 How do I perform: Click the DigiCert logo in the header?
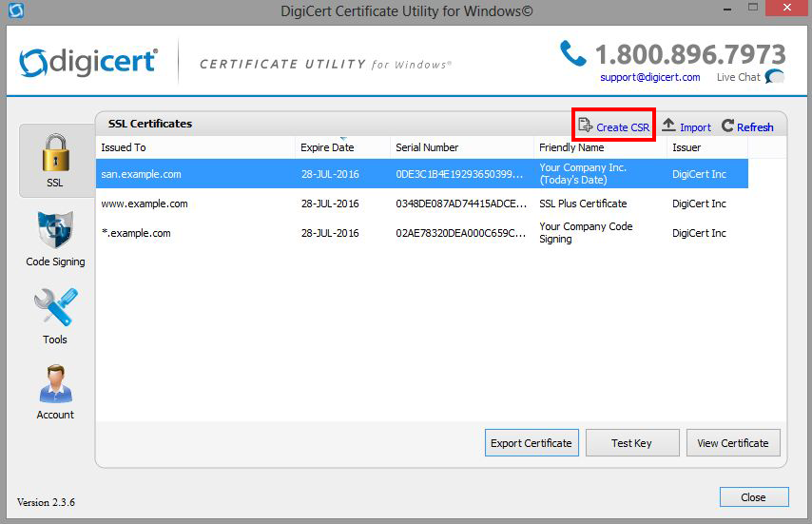click(x=88, y=63)
